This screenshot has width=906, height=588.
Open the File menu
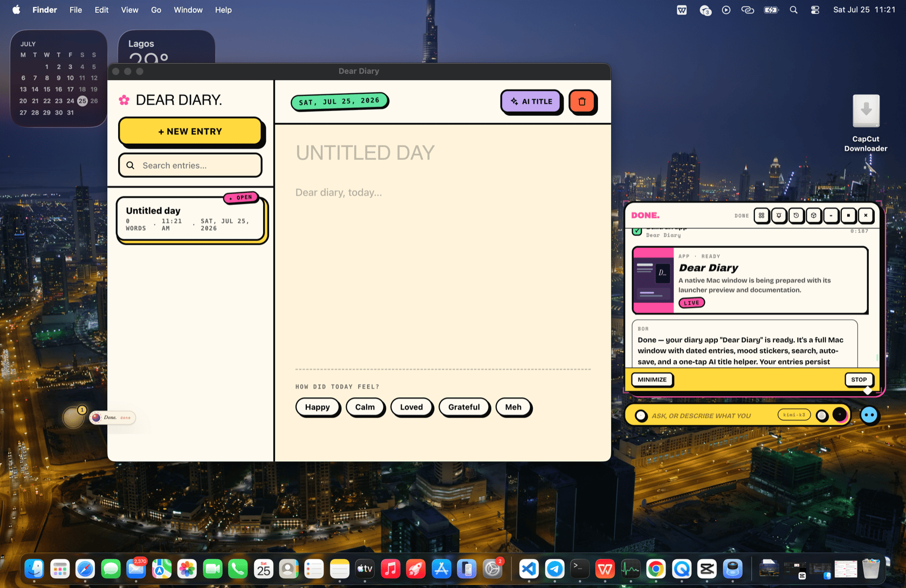(75, 10)
